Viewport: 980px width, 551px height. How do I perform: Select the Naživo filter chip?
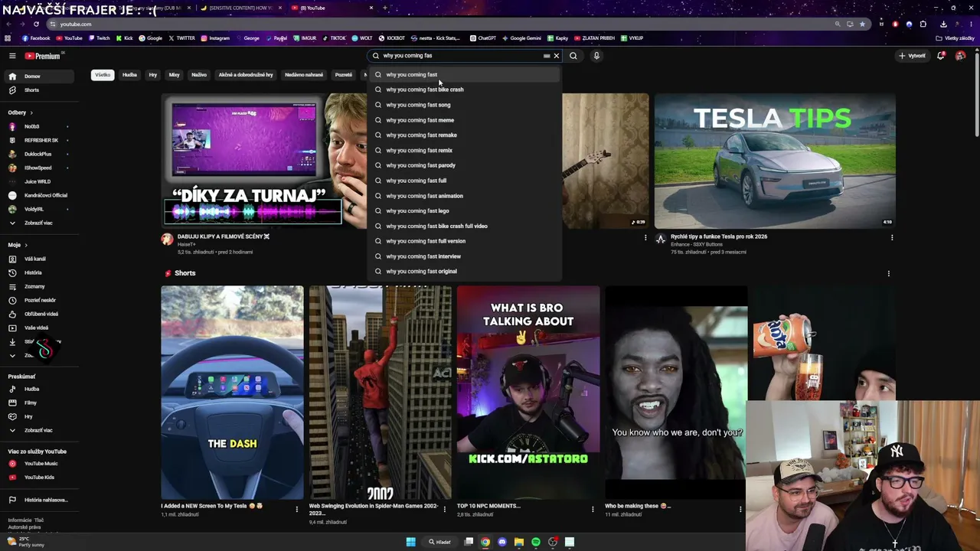(199, 75)
